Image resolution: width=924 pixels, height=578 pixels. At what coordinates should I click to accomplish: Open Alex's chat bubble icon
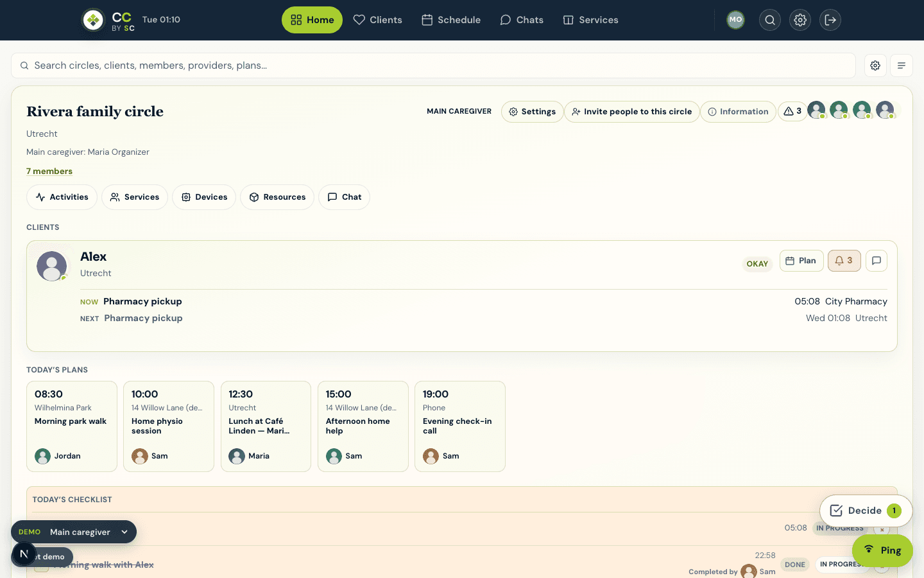[877, 261]
